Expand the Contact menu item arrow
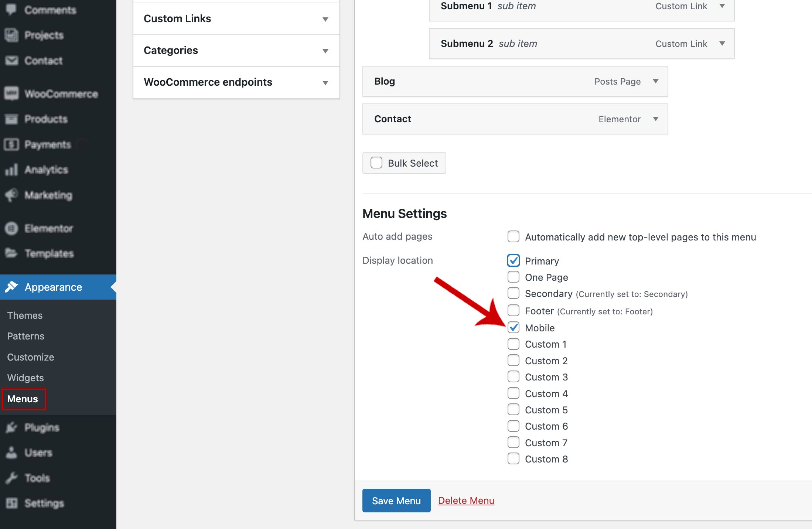Viewport: 812px width, 529px height. (x=656, y=119)
